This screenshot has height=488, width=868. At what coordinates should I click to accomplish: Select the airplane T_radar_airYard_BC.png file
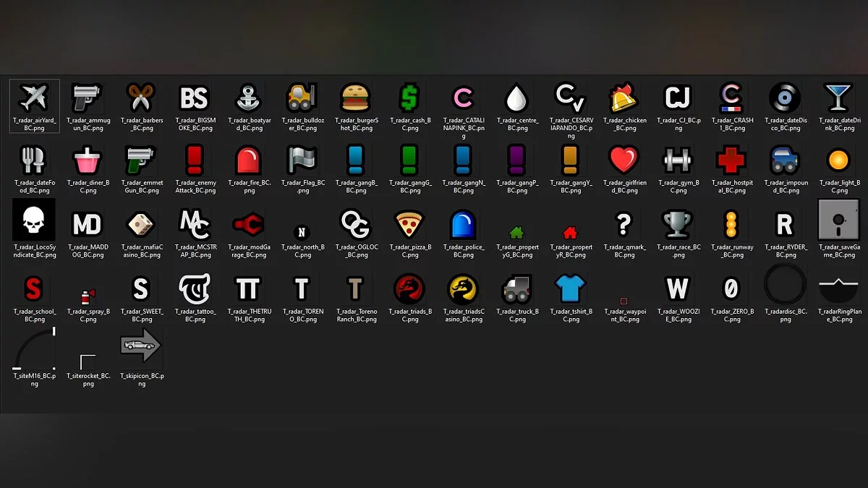tap(34, 98)
